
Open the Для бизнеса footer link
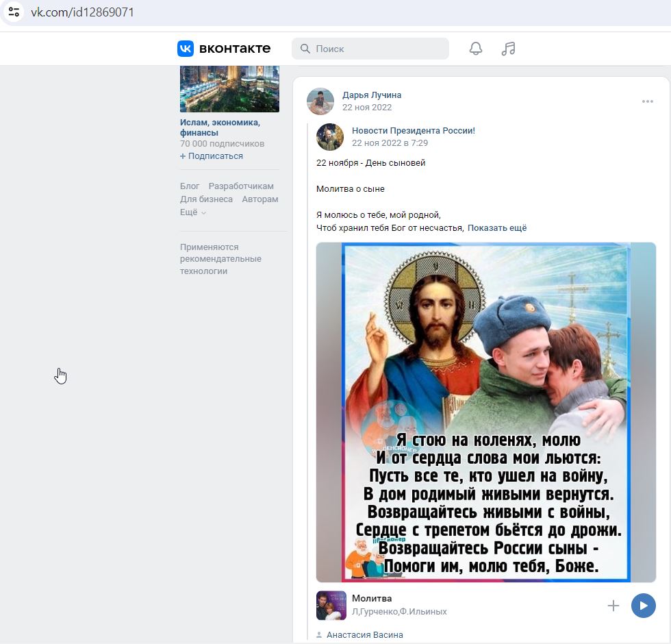click(206, 199)
